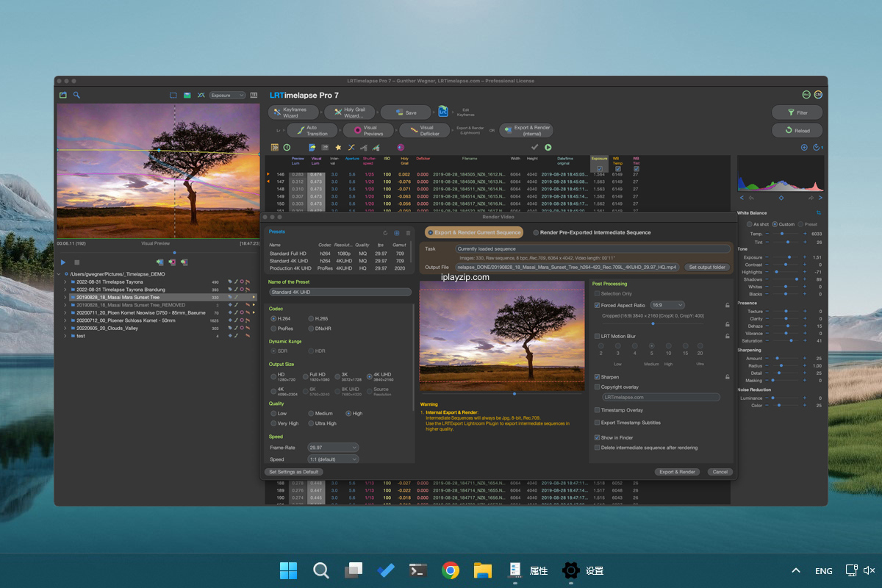Click the refresh presets icon
The image size is (882, 588).
pos(385,232)
